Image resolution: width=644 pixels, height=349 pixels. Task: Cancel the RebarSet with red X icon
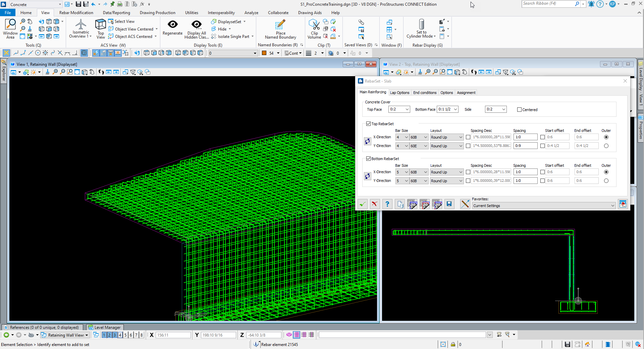click(x=374, y=204)
